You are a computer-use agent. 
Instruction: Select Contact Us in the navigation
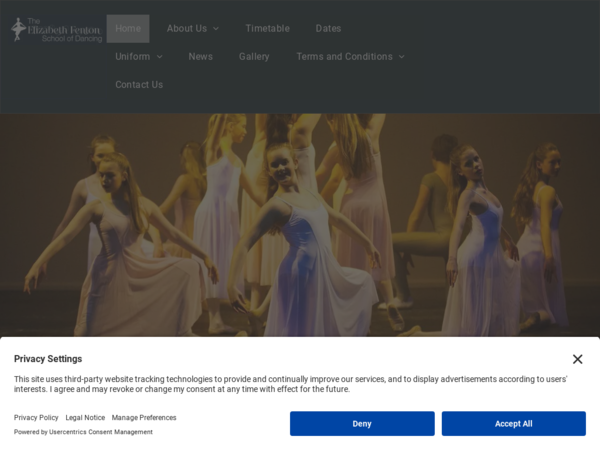tap(139, 85)
